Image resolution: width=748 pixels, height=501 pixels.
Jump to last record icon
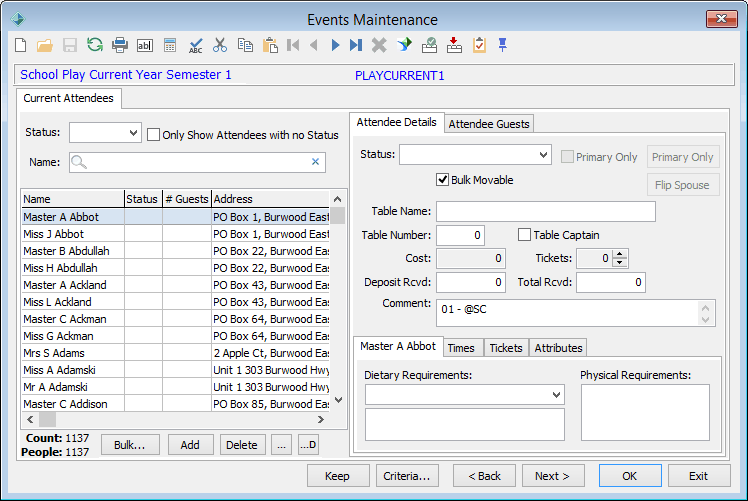pyautogui.click(x=356, y=45)
